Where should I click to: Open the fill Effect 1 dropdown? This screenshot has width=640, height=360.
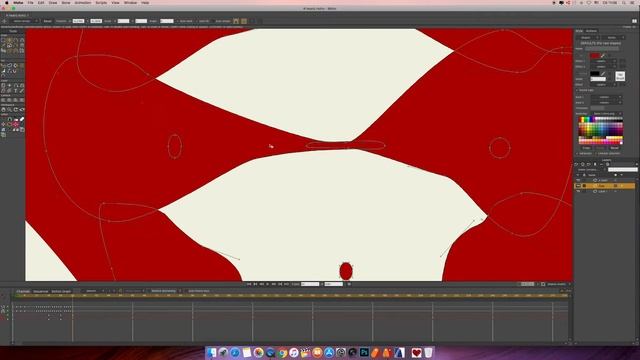602,61
